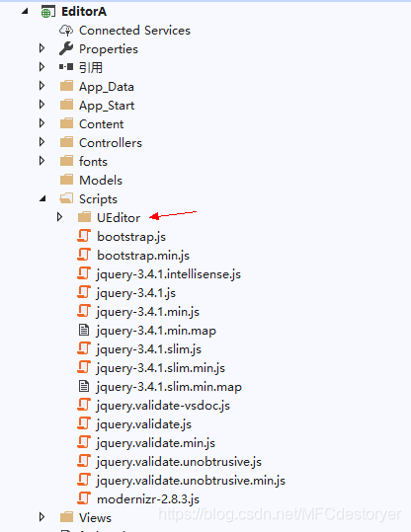Viewport: 411px width, 532px height.
Task: Click the Content folder icon
Action: [66, 123]
